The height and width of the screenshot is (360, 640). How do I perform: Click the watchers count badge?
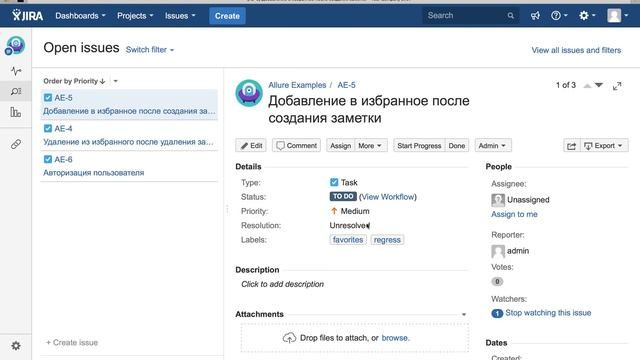[497, 313]
